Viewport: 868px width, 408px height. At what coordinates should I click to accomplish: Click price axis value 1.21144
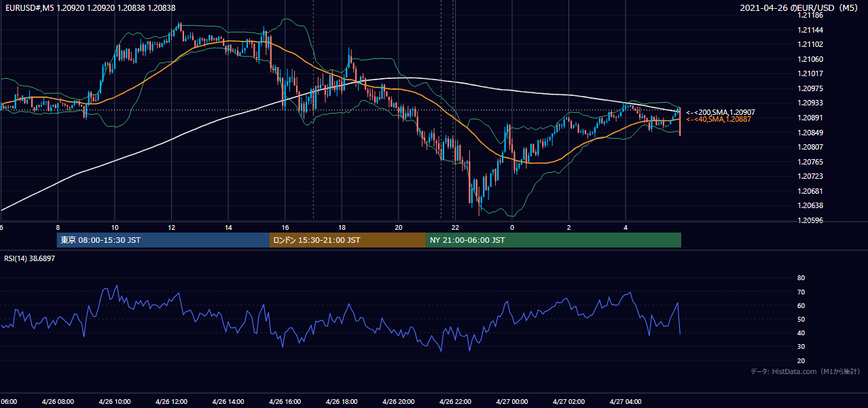pyautogui.click(x=811, y=30)
